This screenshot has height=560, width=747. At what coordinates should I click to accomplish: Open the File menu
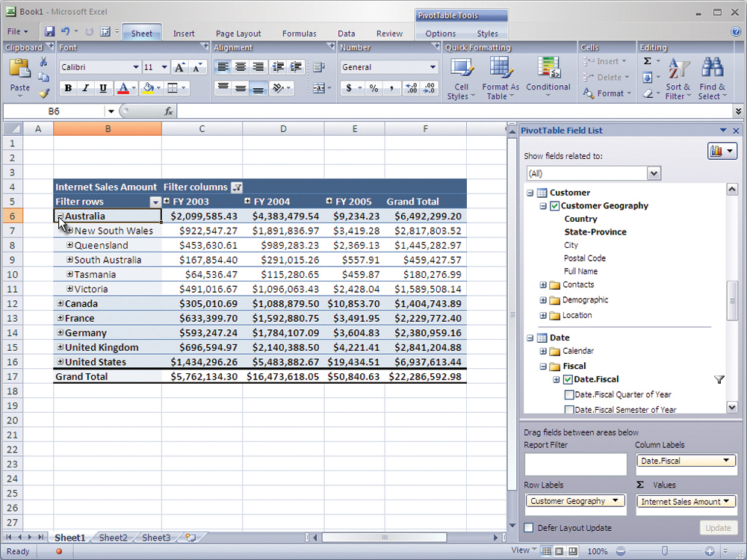click(18, 31)
